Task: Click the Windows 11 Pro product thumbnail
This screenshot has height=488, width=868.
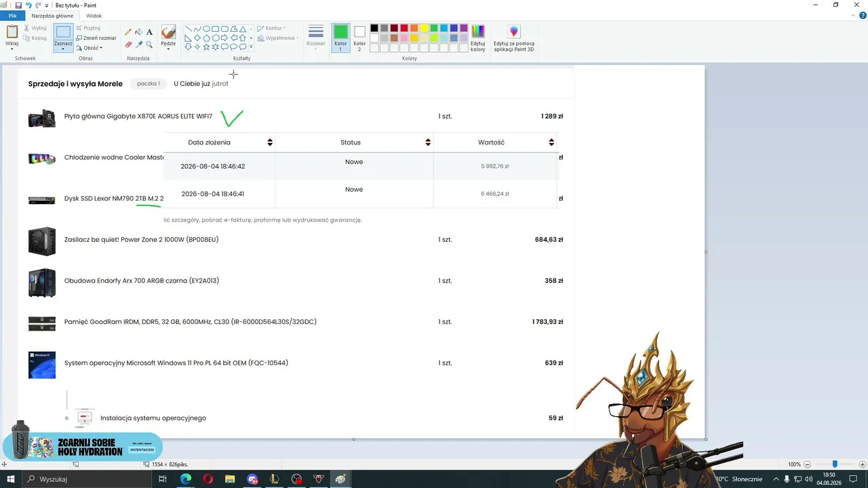Action: coord(42,365)
